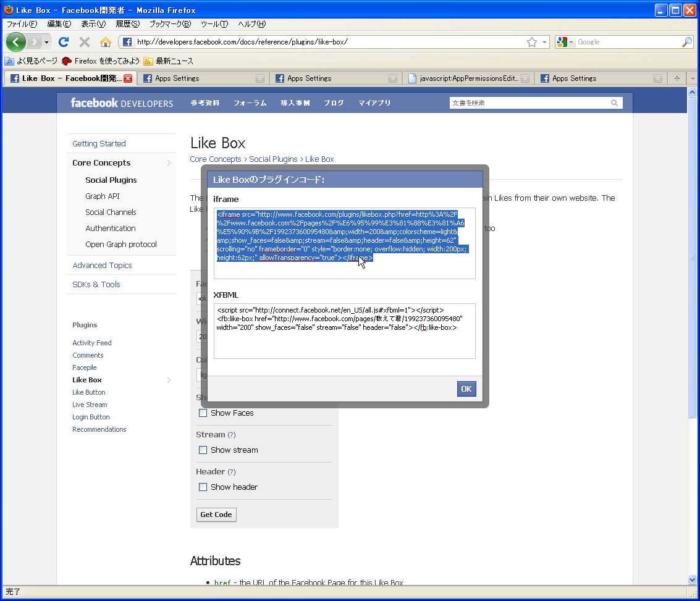The width and height of the screenshot is (700, 601).
Task: Open the ブックマーク menu
Action: click(170, 24)
